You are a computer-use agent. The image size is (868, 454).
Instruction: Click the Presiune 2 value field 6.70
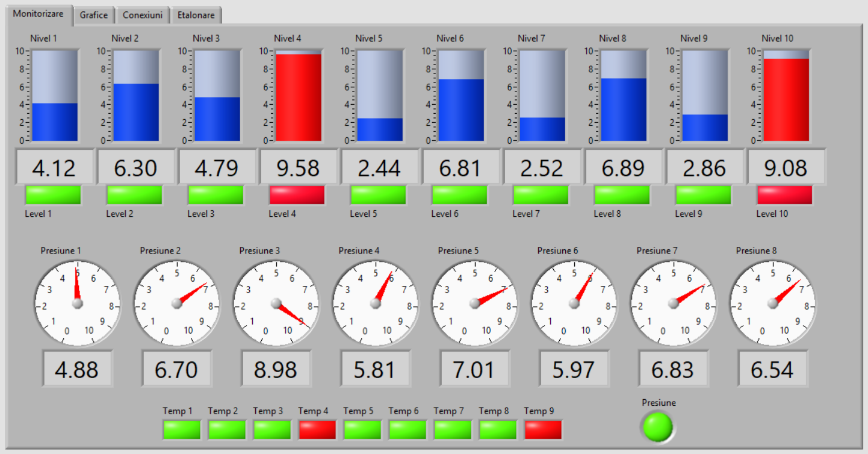[x=176, y=368]
